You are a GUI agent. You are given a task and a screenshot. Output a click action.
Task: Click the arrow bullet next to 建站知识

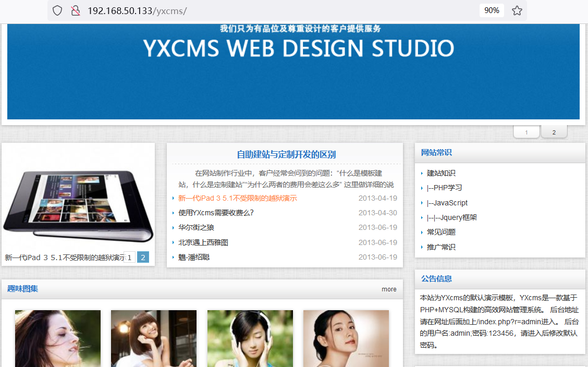pos(423,173)
